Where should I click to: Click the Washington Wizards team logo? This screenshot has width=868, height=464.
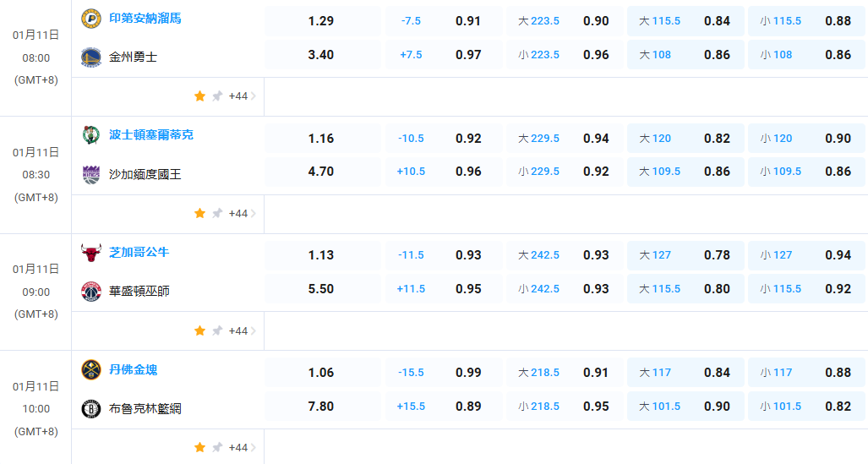[x=90, y=292]
